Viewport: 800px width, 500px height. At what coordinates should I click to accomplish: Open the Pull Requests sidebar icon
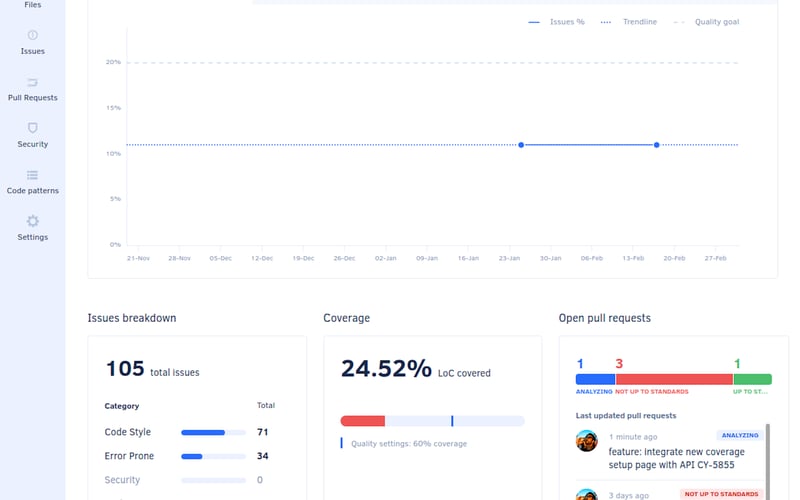coord(33,82)
